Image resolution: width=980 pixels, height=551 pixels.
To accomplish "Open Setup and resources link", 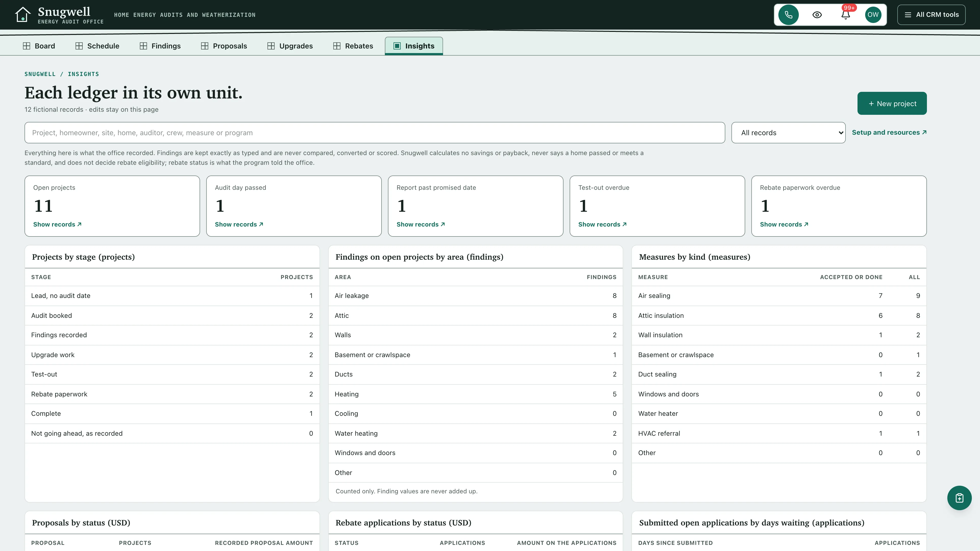I will tap(889, 132).
